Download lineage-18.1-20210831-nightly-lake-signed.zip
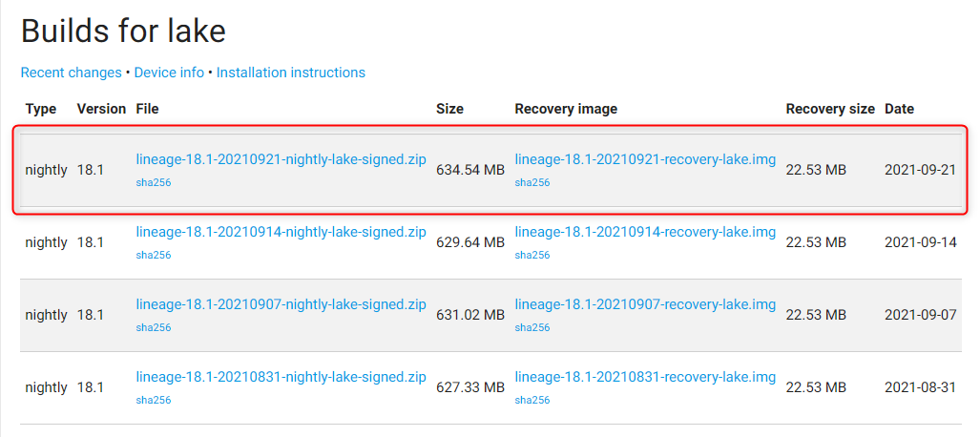 coord(281,377)
